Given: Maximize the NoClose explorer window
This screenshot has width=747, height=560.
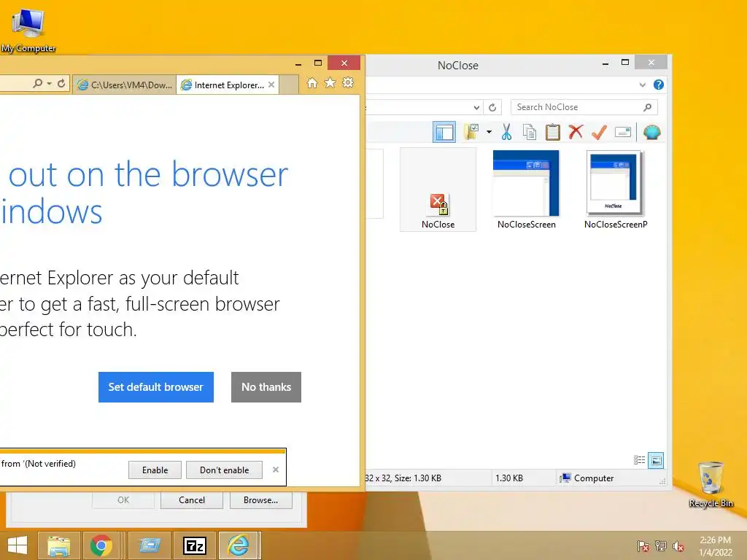Looking at the screenshot, I should [x=625, y=63].
